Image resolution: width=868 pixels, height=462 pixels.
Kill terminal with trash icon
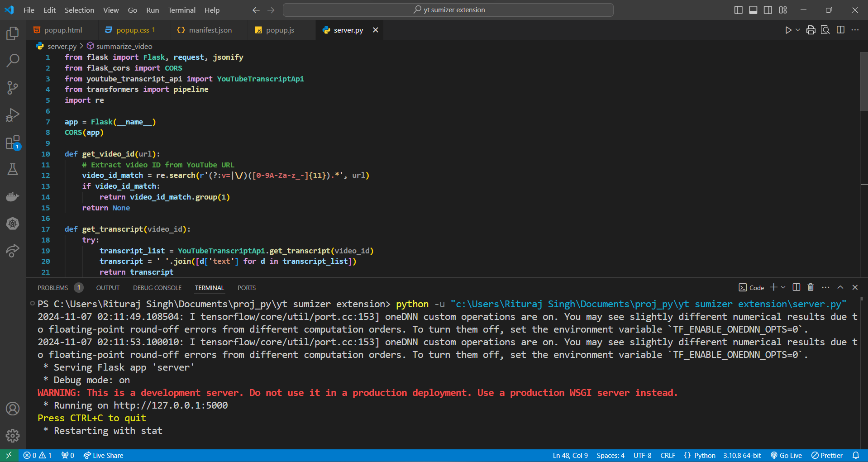coord(811,287)
